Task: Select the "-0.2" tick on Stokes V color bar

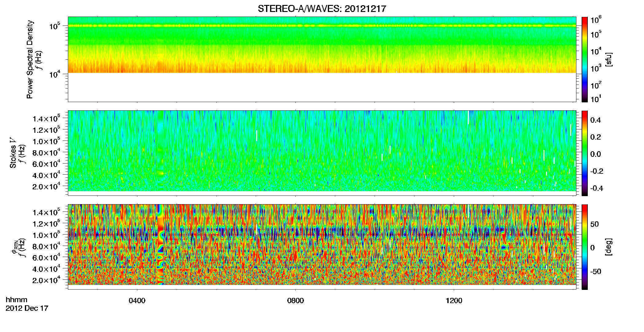Action: (x=597, y=171)
